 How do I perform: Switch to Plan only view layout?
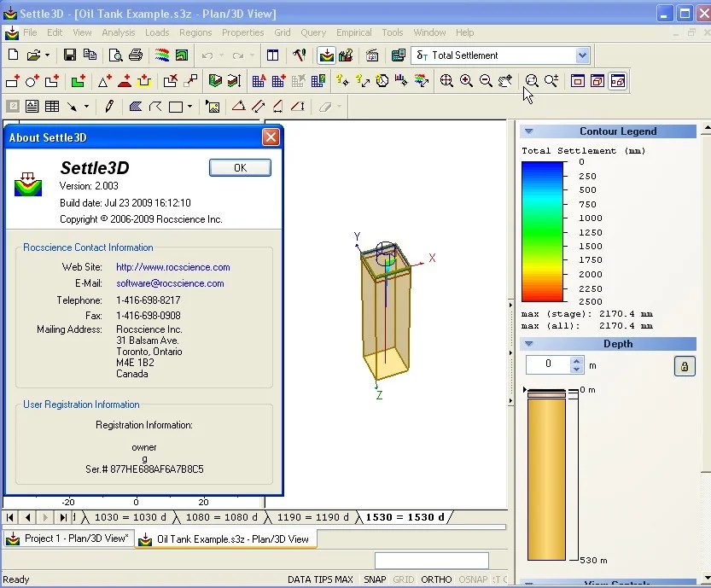click(x=577, y=81)
